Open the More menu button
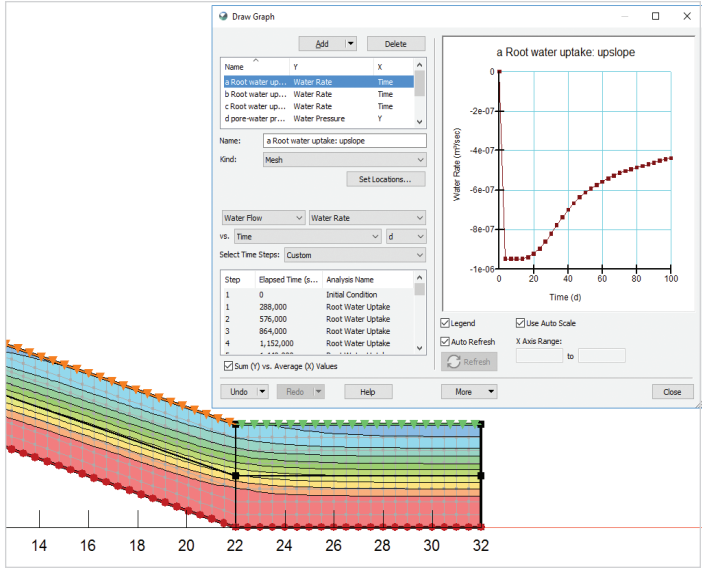This screenshot has height=572, width=704. 468,392
